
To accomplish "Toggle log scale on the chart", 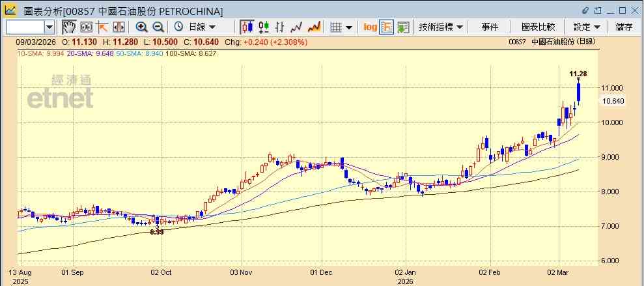I will point(370,27).
